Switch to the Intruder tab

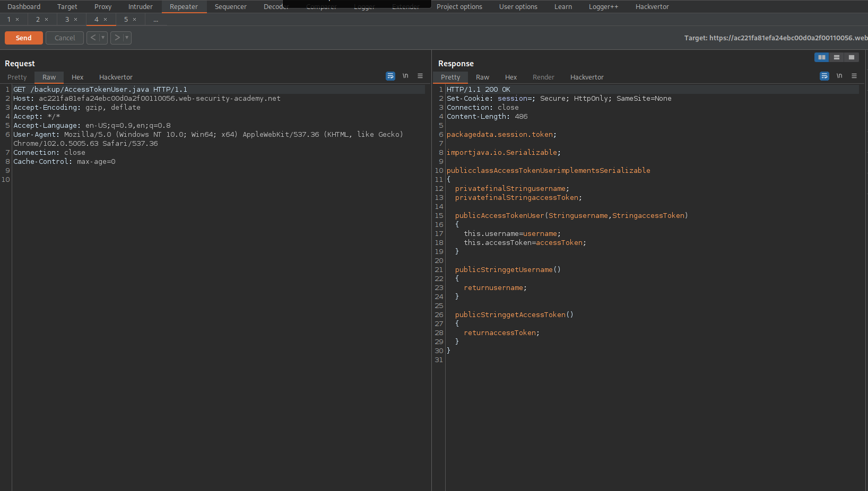pyautogui.click(x=141, y=7)
